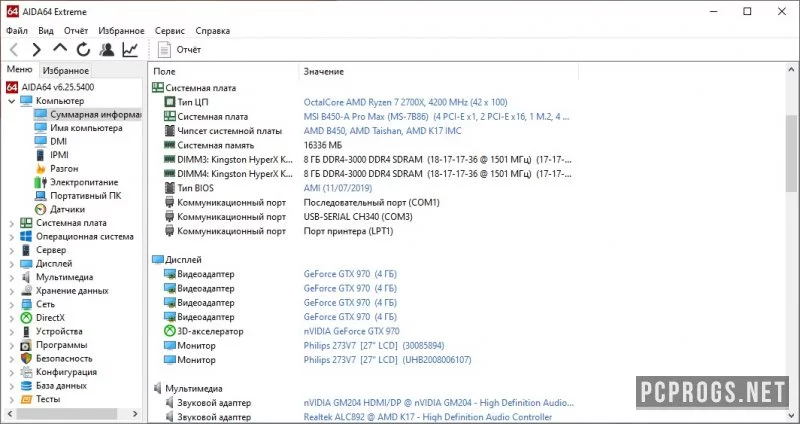Collapse the Компьютер tree node

pos(12,101)
